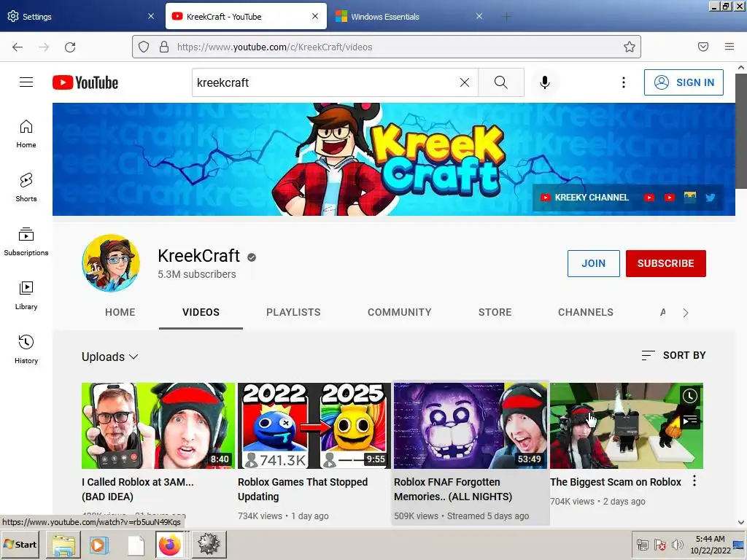The height and width of the screenshot is (560, 747).
Task: Open Shorts in the sidebar
Action: click(x=26, y=187)
